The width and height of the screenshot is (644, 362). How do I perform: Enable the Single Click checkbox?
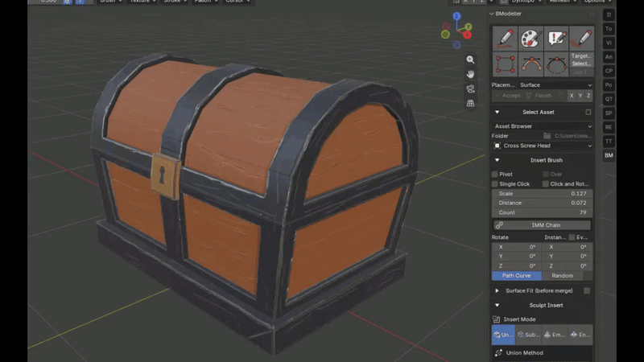point(495,184)
